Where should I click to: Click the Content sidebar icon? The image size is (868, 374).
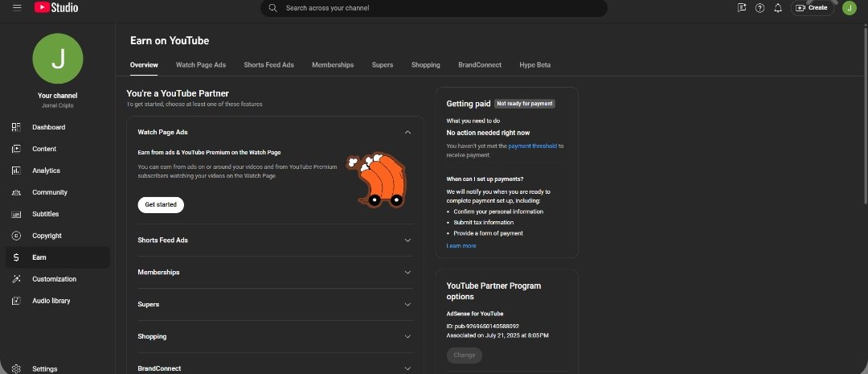pos(16,149)
